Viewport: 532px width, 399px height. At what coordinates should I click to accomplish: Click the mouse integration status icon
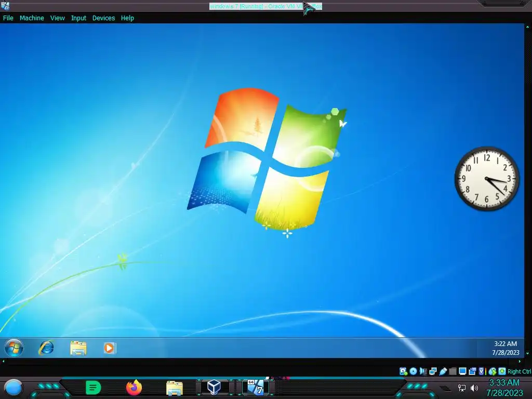493,371
